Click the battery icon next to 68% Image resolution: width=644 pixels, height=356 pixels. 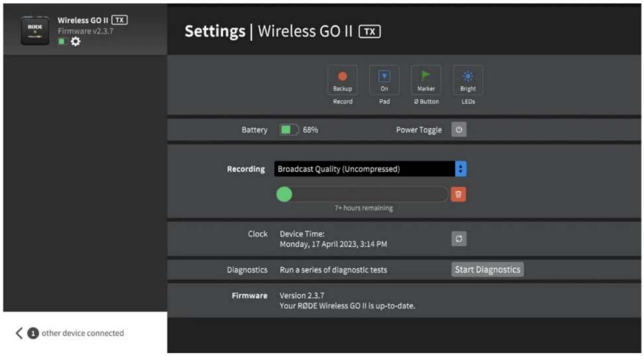click(290, 130)
